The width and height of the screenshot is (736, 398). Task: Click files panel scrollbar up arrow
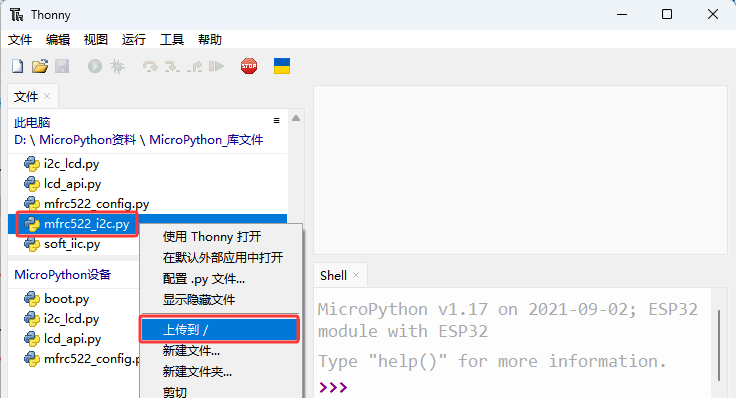coord(296,118)
